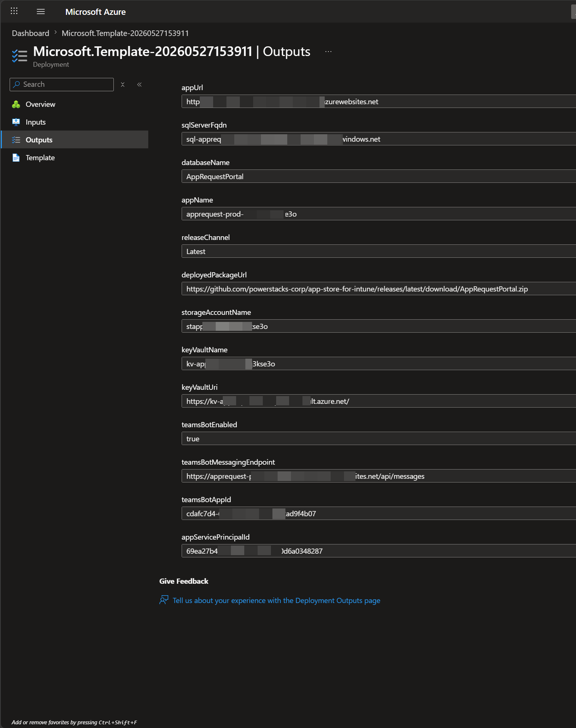Viewport: 576px width, 728px height.
Task: Select the appServicePrincipalId output field
Action: point(378,551)
